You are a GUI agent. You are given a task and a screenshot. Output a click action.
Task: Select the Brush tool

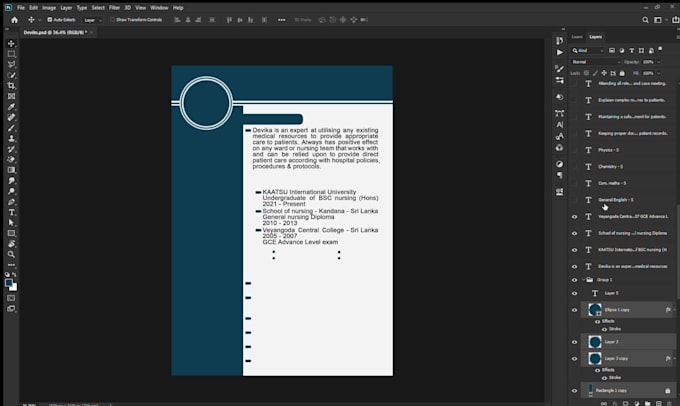pyautogui.click(x=11, y=128)
